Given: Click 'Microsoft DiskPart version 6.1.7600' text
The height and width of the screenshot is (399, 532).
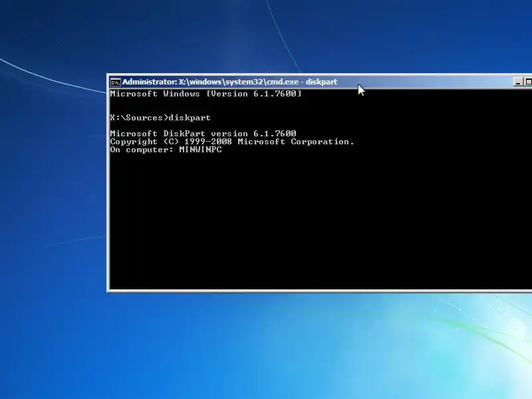Looking at the screenshot, I should click(x=203, y=134).
